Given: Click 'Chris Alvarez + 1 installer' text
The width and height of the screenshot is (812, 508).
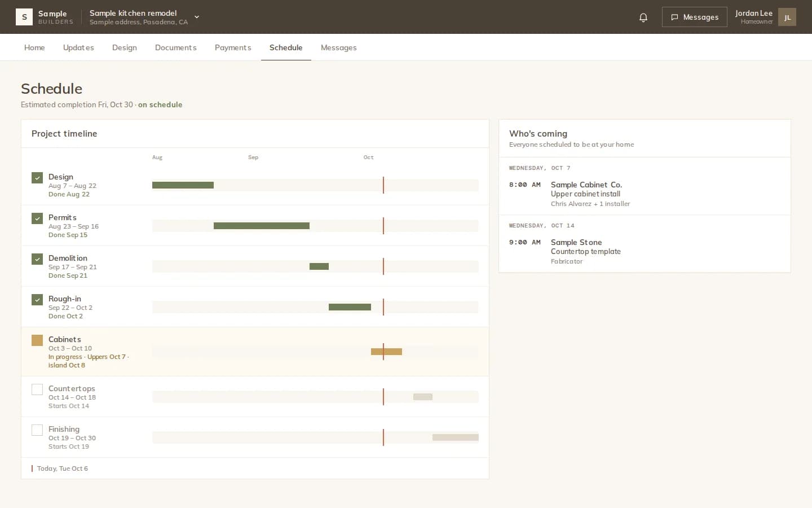Looking at the screenshot, I should click(x=590, y=204).
